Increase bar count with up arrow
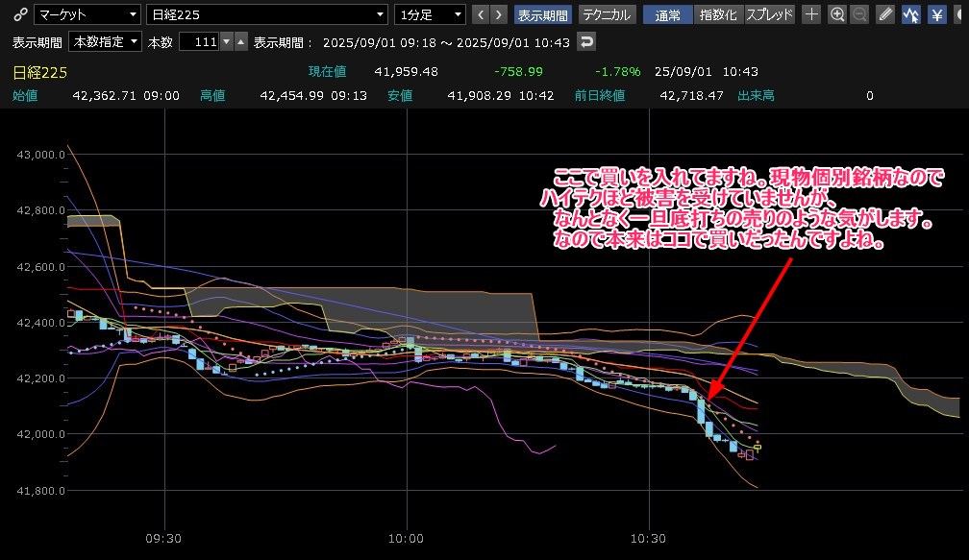This screenshot has height=560, width=969. (241, 41)
